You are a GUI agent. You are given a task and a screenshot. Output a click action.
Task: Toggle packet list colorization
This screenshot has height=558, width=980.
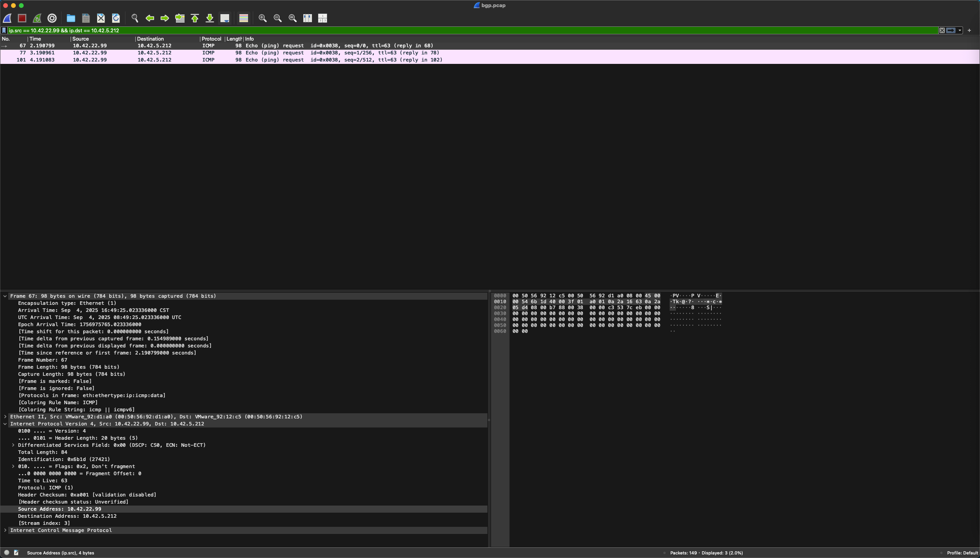(x=244, y=18)
